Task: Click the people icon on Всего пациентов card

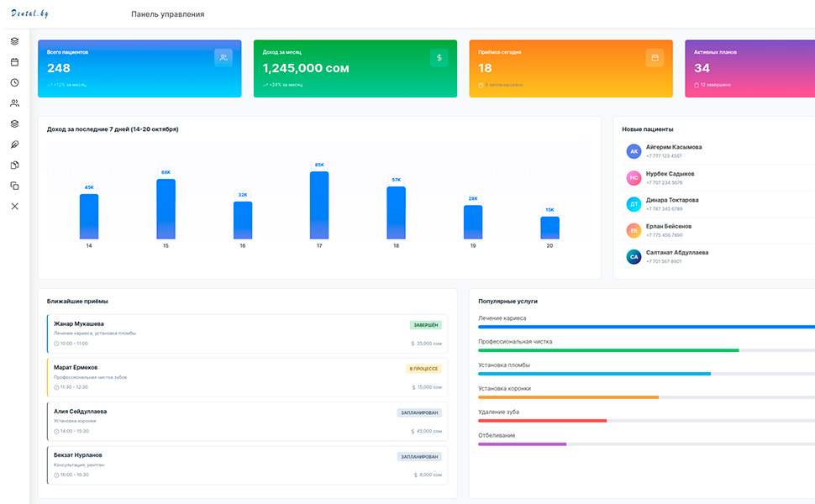Action: pos(223,58)
